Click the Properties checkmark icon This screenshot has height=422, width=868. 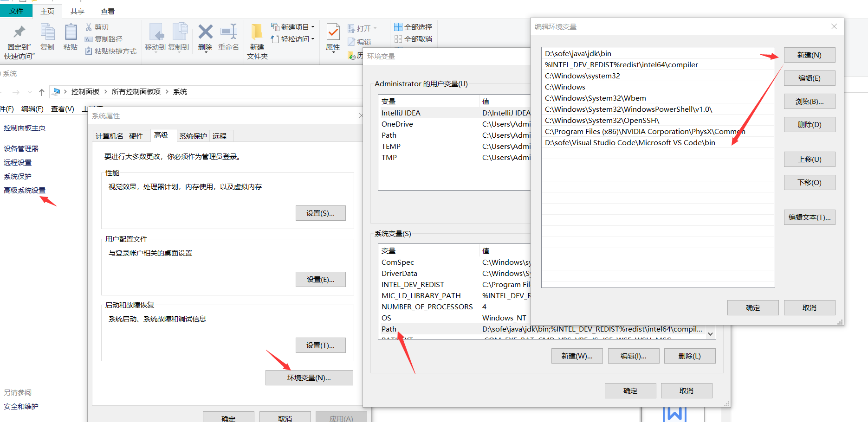click(x=333, y=32)
